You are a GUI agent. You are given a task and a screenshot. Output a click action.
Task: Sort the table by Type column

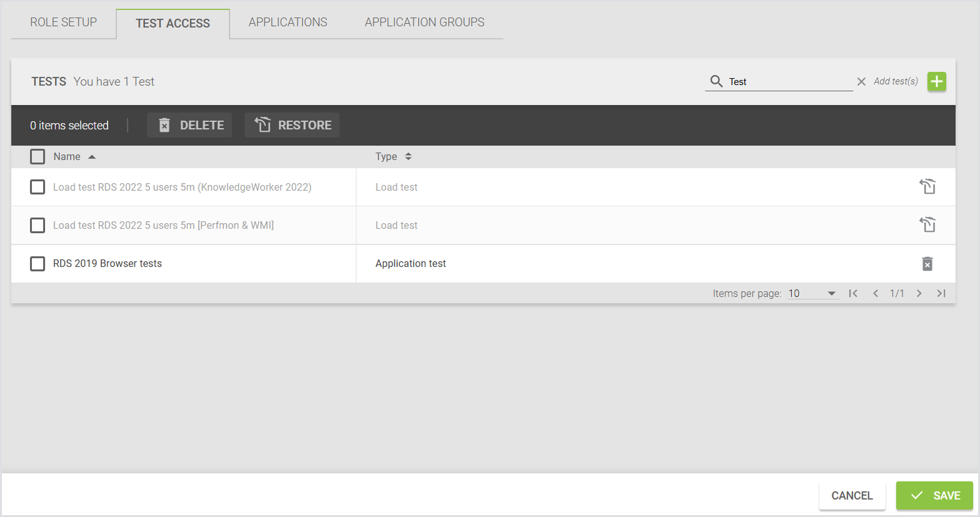click(386, 157)
